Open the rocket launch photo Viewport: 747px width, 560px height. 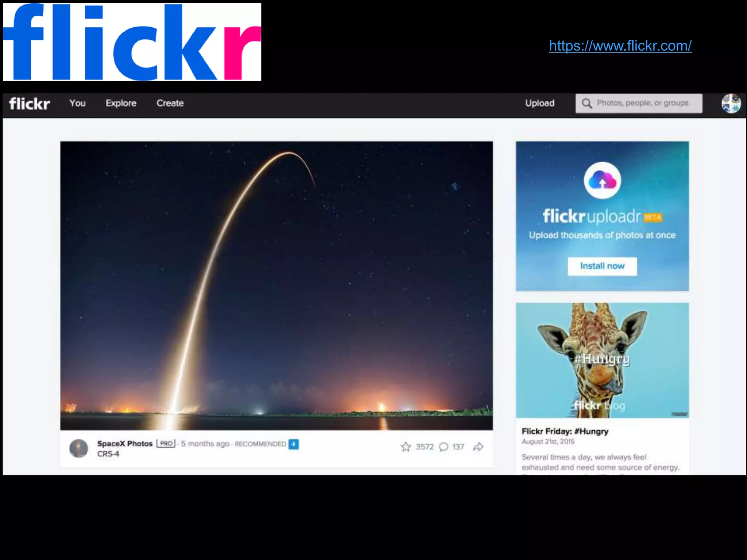[x=276, y=285]
